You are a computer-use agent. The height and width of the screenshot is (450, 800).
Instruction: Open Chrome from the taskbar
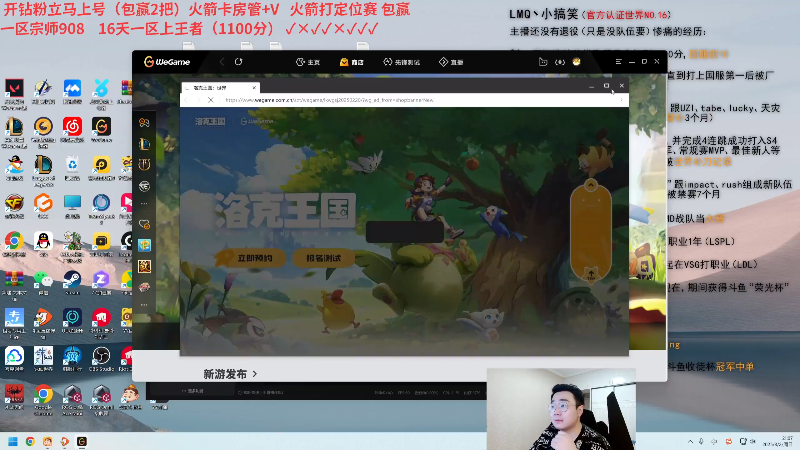click(30, 441)
